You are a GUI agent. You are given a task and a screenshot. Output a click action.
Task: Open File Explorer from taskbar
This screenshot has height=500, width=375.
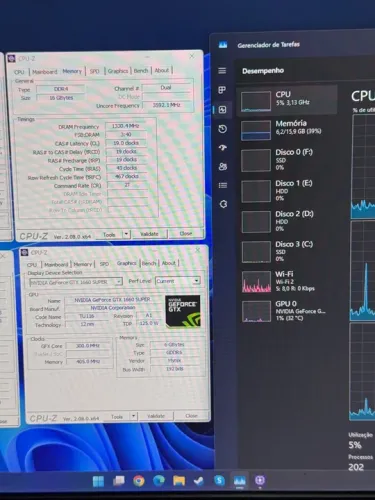[x=179, y=481]
